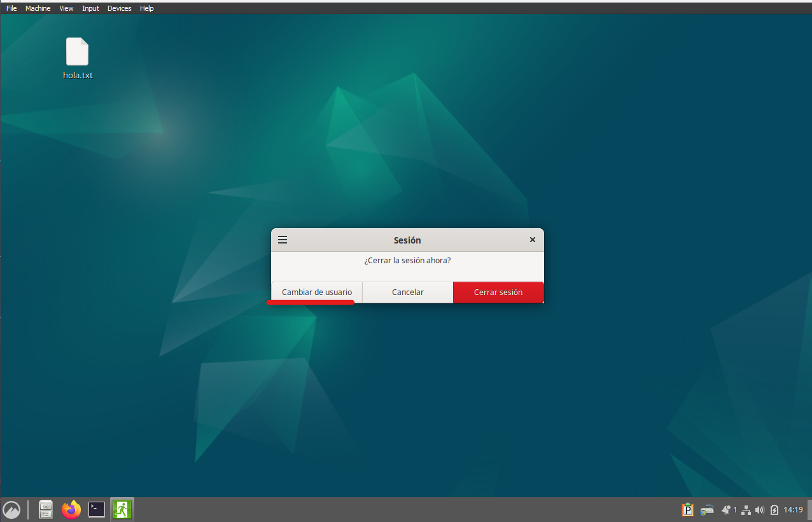The height and width of the screenshot is (522, 812).
Task: Open the Devices menu
Action: 119,8
